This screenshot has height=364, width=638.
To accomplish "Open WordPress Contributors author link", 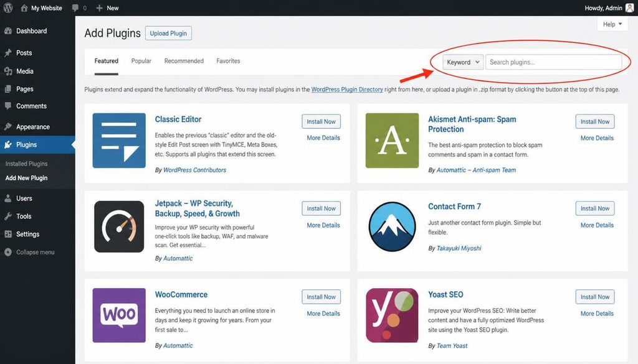I will pyautogui.click(x=194, y=170).
